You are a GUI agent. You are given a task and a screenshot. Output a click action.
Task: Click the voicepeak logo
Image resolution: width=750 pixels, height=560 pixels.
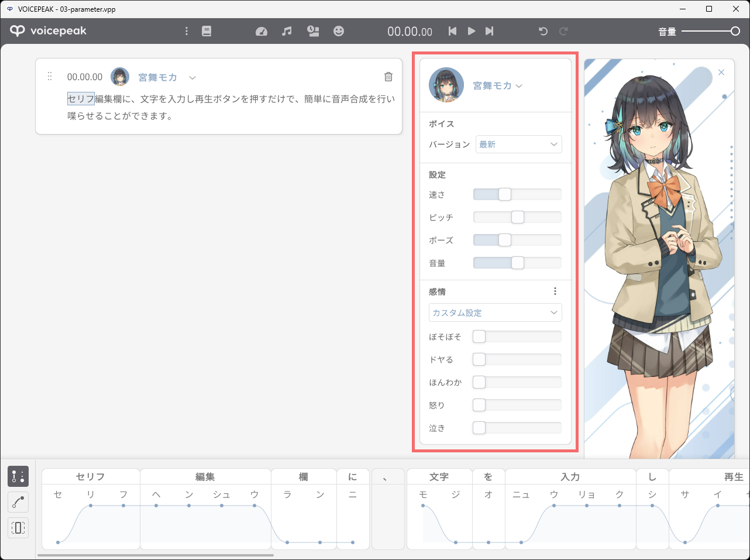[48, 31]
